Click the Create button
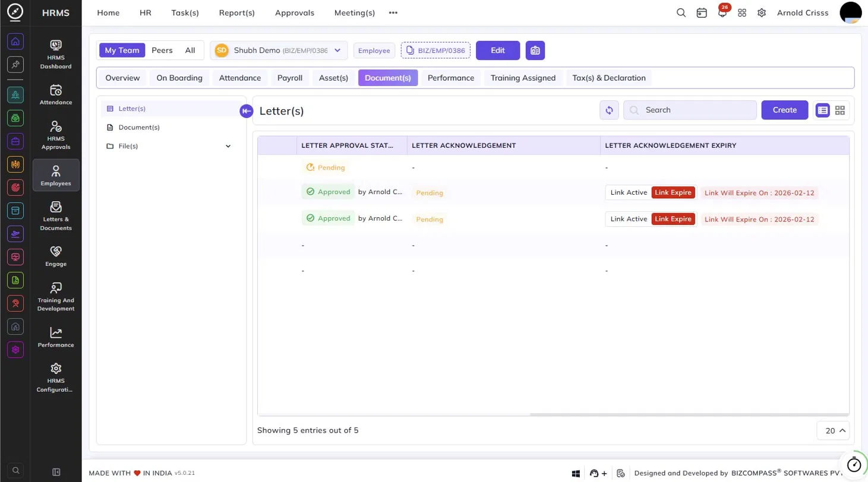The image size is (868, 482). pyautogui.click(x=785, y=110)
